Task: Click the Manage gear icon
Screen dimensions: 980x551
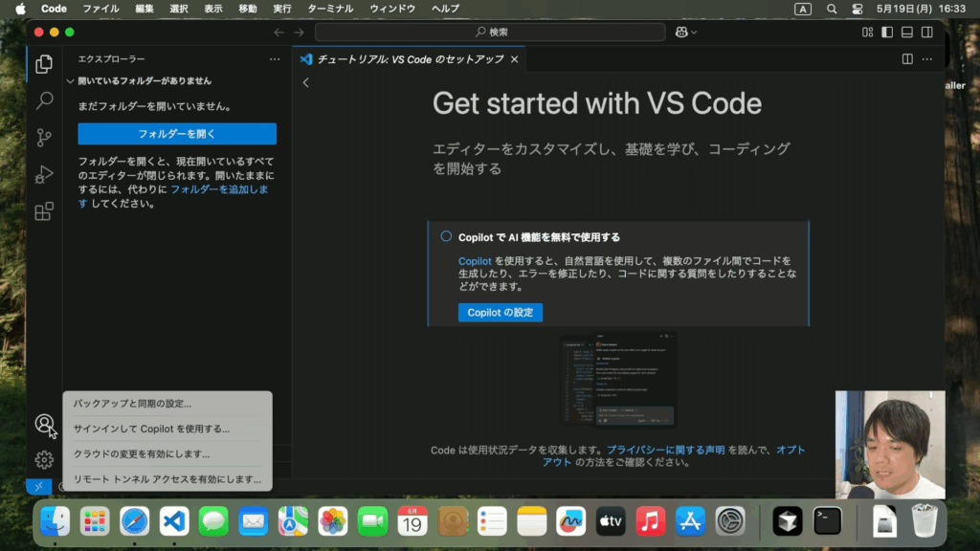Action: 44,460
